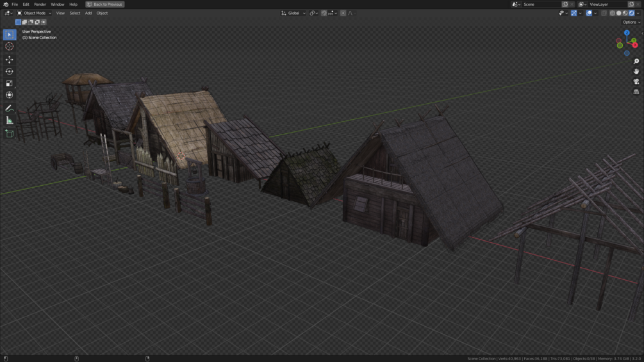
Task: Expand the Options dropdown
Action: (631, 22)
